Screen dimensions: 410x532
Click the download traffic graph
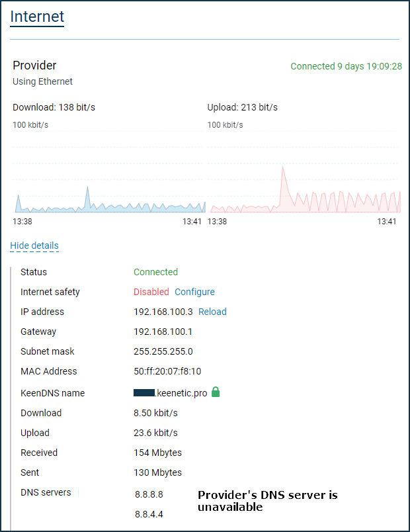(x=108, y=173)
